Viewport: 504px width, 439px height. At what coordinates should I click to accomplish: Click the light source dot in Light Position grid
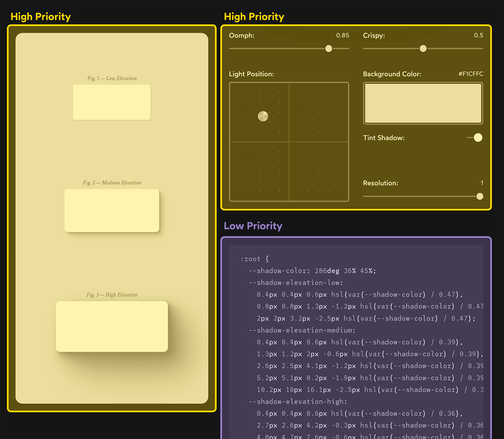pyautogui.click(x=263, y=116)
